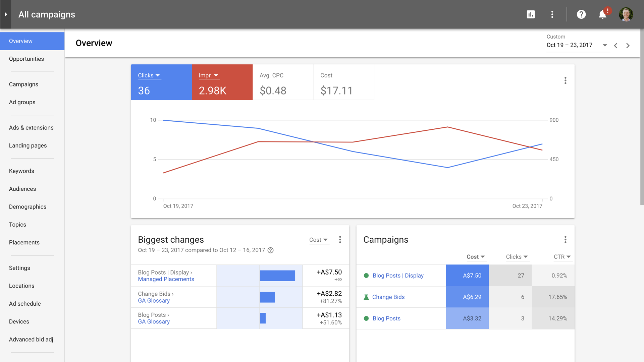Click the comparison period help icon
The height and width of the screenshot is (362, 644).
pos(271,250)
